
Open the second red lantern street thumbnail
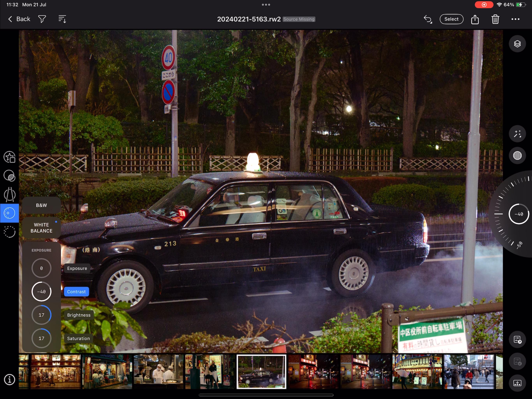(365, 371)
